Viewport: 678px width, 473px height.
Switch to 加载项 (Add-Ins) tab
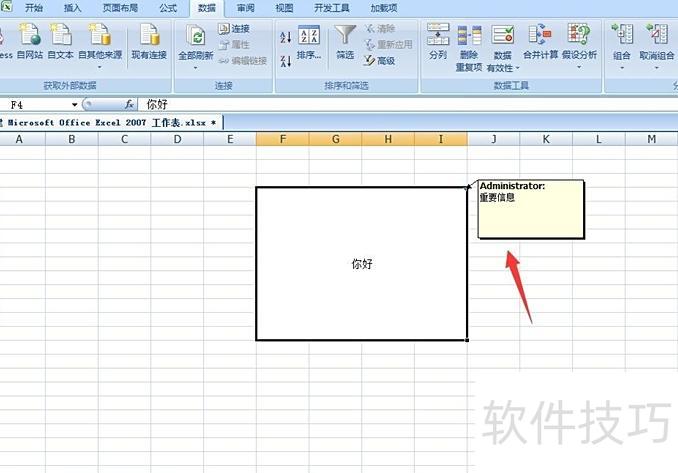[384, 8]
